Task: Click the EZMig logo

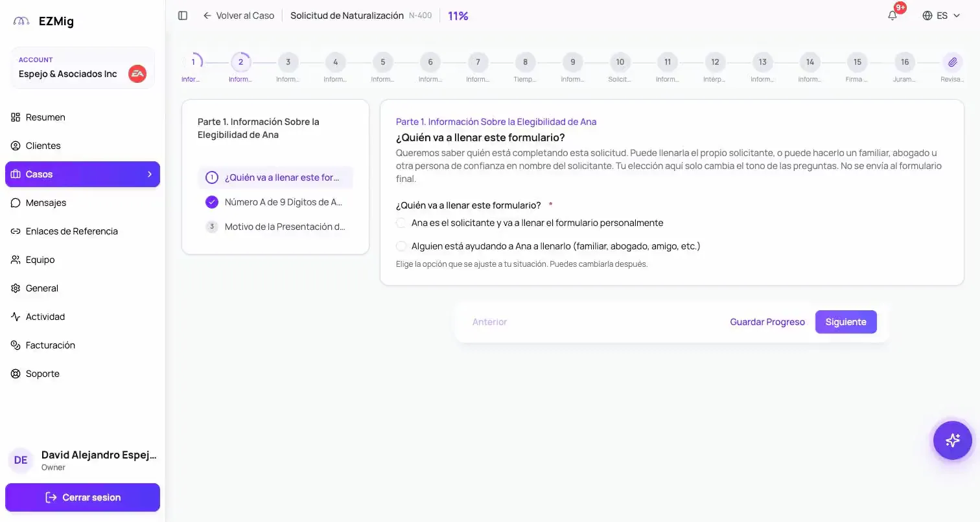Action: (43, 21)
